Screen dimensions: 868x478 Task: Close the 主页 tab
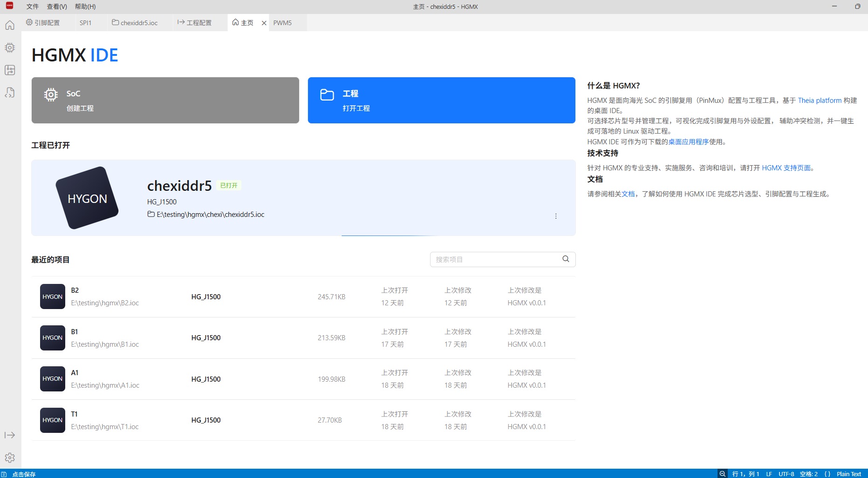coord(264,23)
